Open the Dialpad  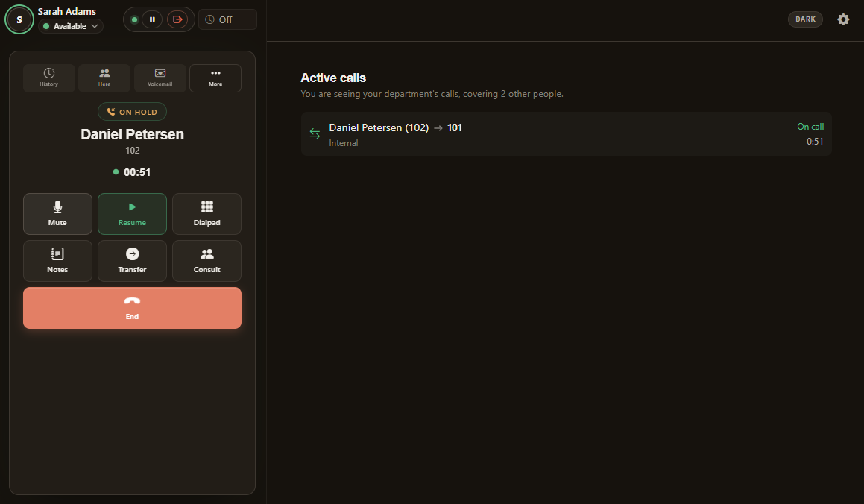(x=206, y=214)
